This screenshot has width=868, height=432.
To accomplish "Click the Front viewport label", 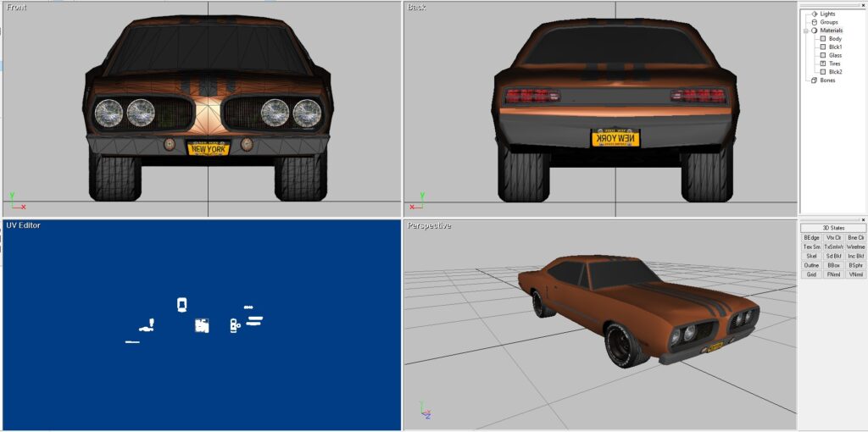I will [16, 7].
